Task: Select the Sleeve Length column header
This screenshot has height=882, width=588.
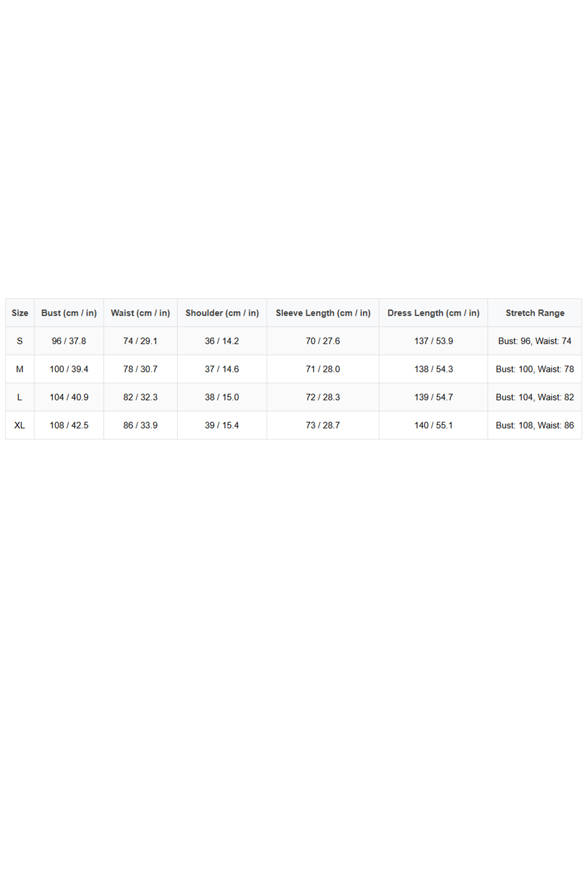Action: coord(323,313)
